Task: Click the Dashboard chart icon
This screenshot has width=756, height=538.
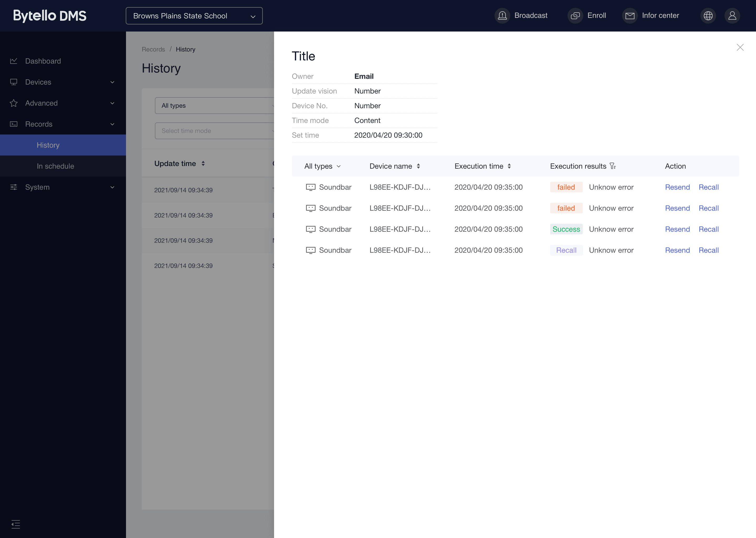Action: pos(14,61)
